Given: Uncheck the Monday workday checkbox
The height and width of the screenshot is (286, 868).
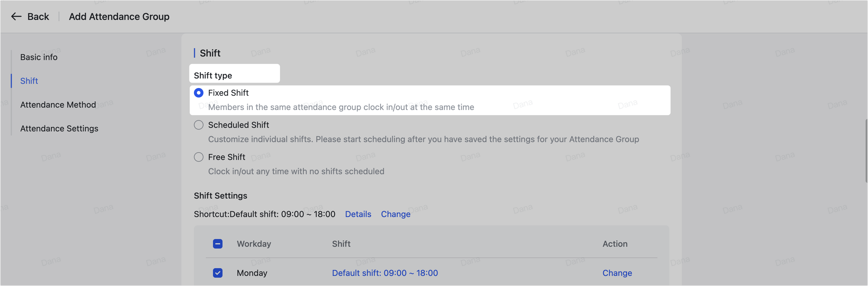Looking at the screenshot, I should pyautogui.click(x=218, y=273).
